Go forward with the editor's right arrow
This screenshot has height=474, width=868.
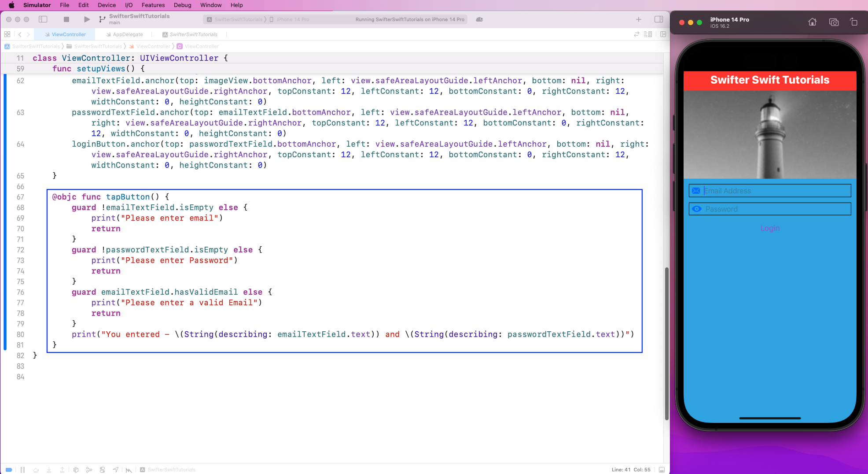pyautogui.click(x=28, y=34)
